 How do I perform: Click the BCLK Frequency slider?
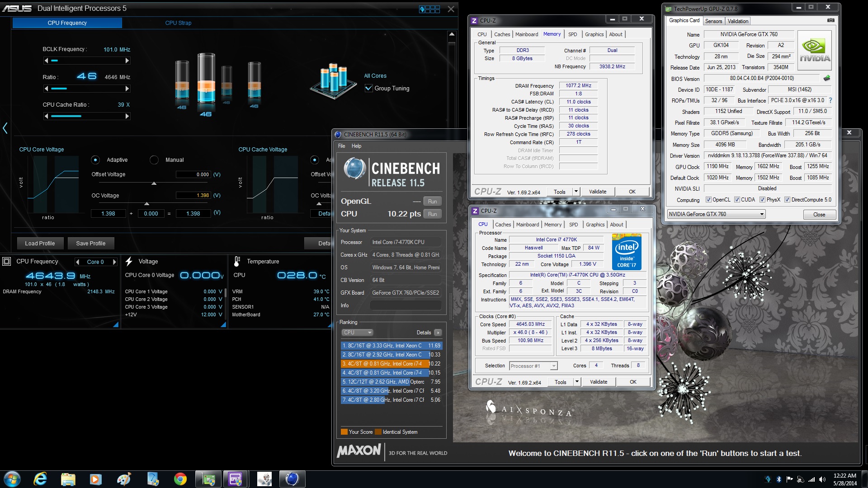tap(87, 61)
